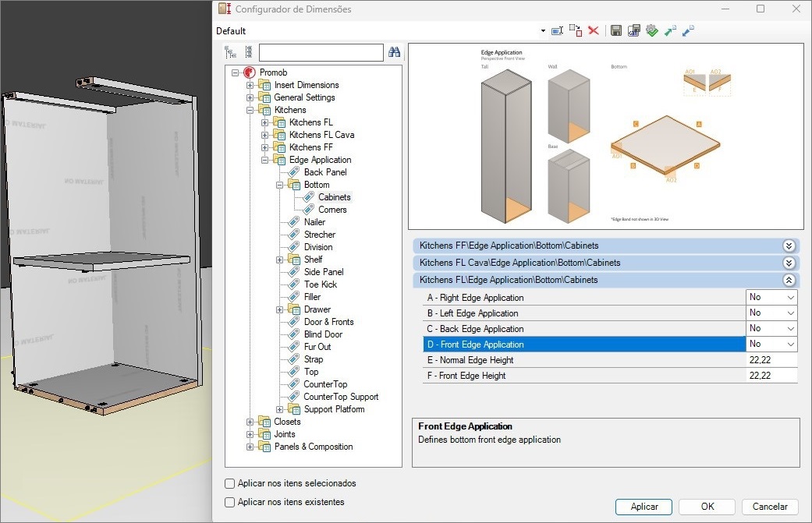
Task: Click the F - Front Edge Height value
Action: pos(771,376)
